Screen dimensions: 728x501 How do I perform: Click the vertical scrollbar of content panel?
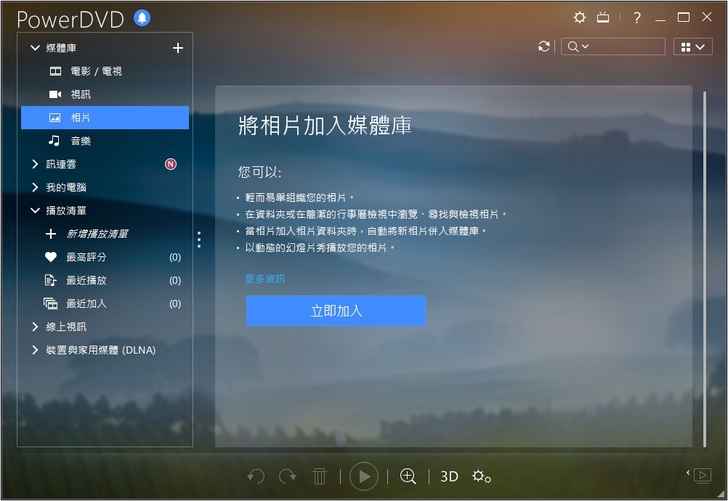(x=704, y=269)
